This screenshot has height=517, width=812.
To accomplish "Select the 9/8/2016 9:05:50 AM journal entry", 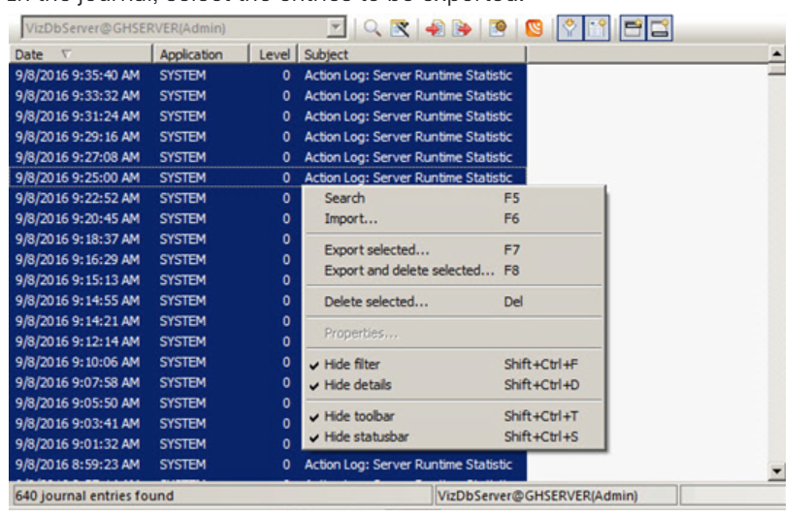I will point(155,404).
